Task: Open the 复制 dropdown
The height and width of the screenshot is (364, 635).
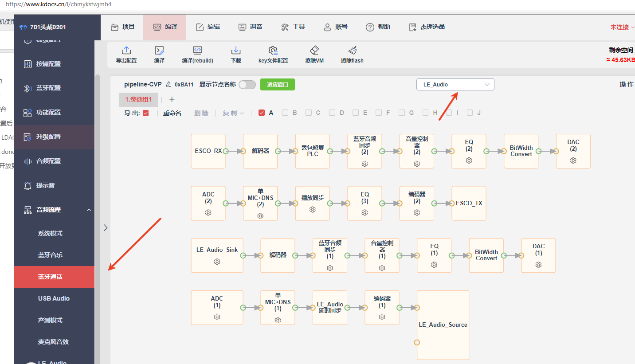Action: (233, 113)
